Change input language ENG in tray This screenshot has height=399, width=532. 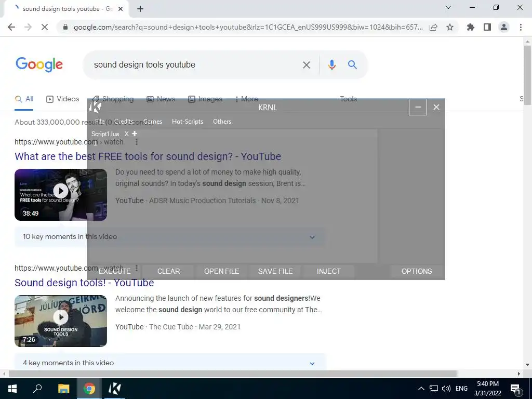click(x=461, y=389)
